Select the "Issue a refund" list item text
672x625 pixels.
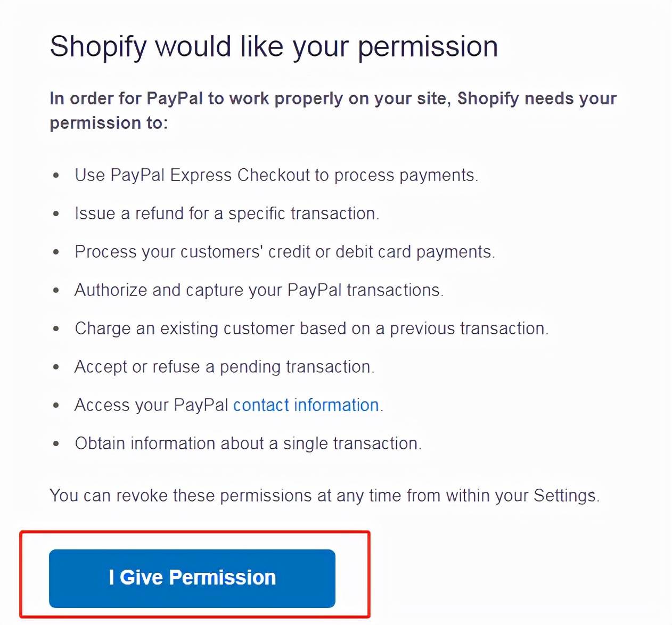[227, 213]
